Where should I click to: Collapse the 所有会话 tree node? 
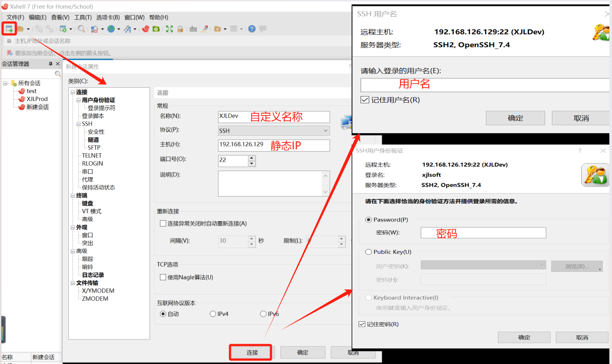click(5, 83)
